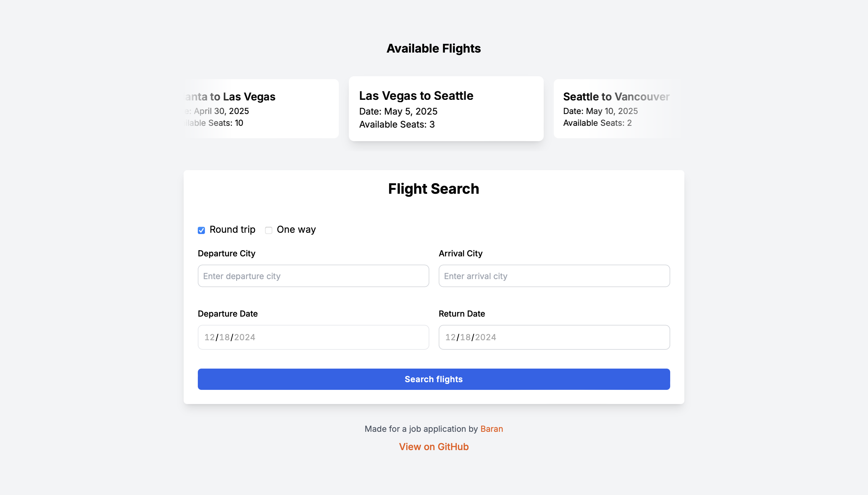
Task: Click the 'Baran' author name link
Action: (492, 428)
